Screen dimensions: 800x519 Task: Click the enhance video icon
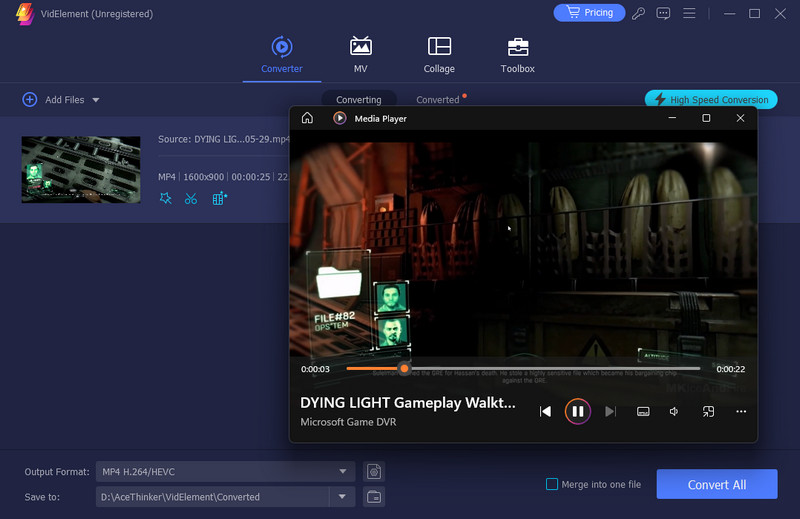pos(219,199)
